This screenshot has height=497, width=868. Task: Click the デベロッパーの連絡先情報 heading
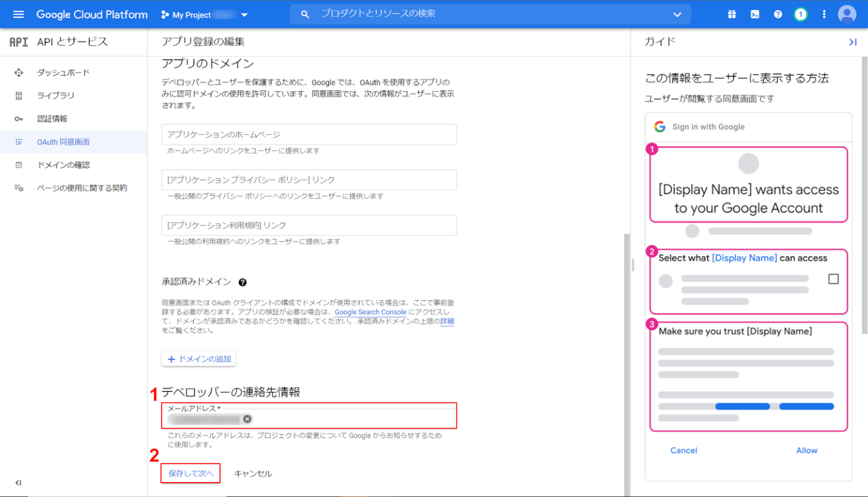(x=231, y=392)
